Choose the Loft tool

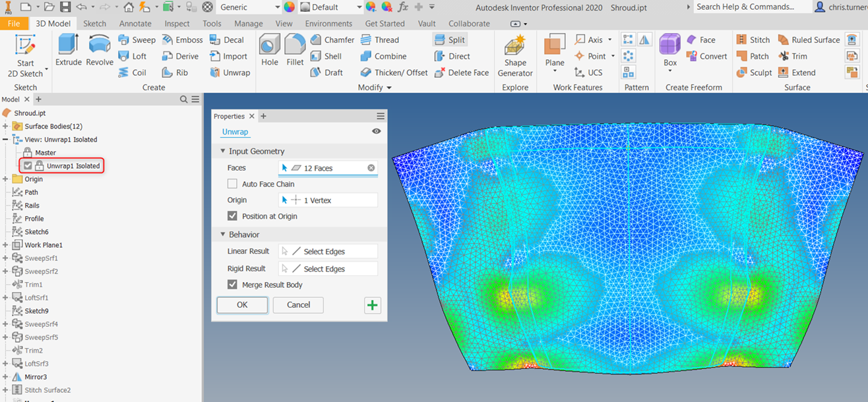pyautogui.click(x=133, y=57)
